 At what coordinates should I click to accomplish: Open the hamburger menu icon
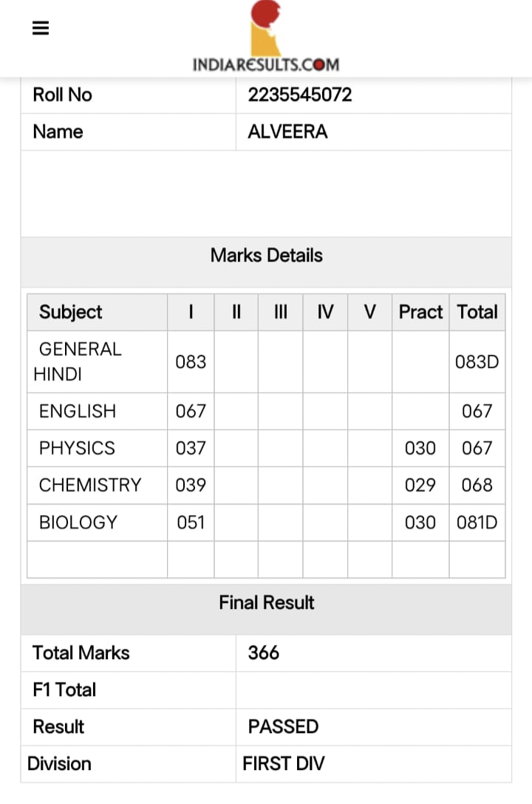pos(41,27)
